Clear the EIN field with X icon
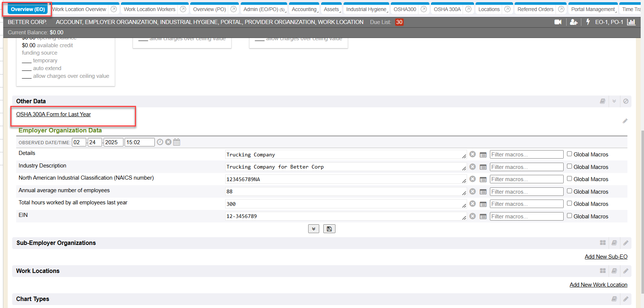Viewport: 644px width, 308px height. coord(473,216)
